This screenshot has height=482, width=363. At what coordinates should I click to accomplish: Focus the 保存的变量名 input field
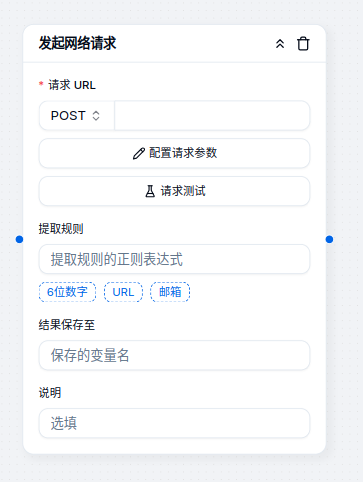[174, 355]
